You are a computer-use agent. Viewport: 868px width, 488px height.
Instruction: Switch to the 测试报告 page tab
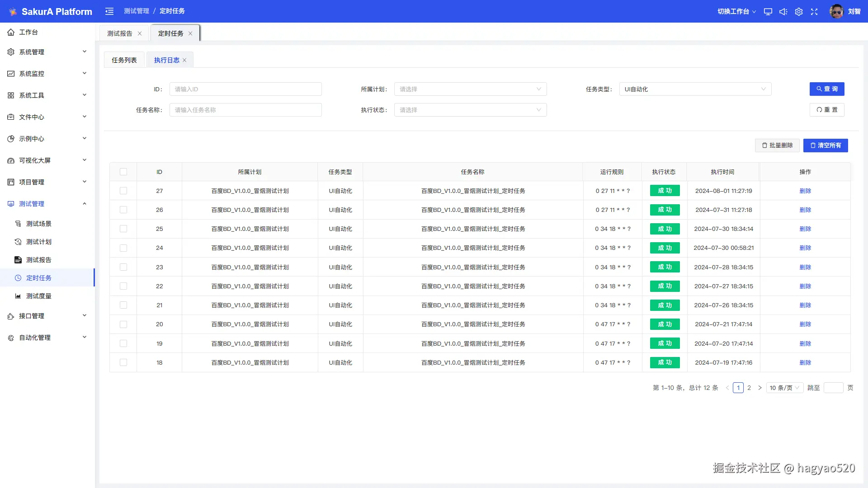tap(120, 33)
